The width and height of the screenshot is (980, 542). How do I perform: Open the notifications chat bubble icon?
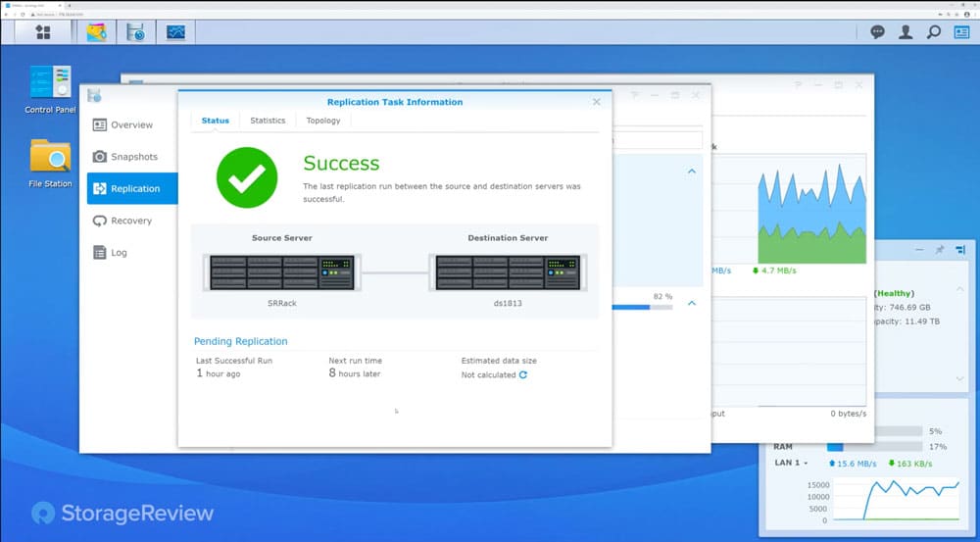coord(877,32)
